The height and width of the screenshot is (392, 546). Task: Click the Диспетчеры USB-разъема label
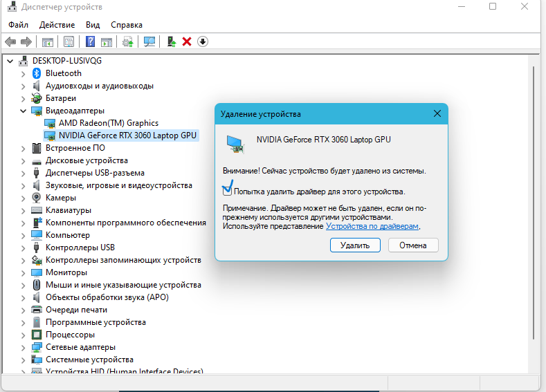tap(95, 173)
